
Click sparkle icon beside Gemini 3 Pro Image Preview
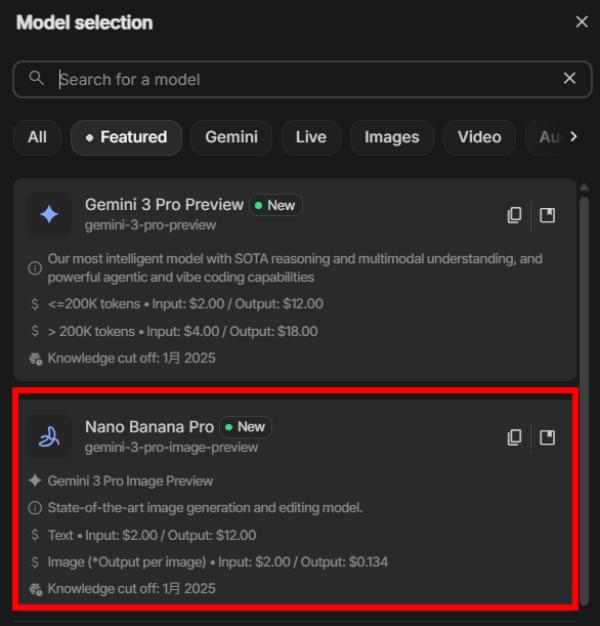[x=35, y=481]
